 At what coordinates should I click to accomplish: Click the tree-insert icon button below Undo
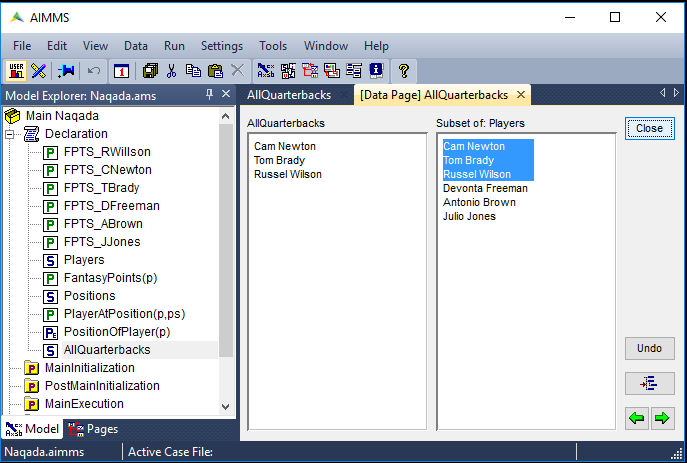(x=649, y=384)
